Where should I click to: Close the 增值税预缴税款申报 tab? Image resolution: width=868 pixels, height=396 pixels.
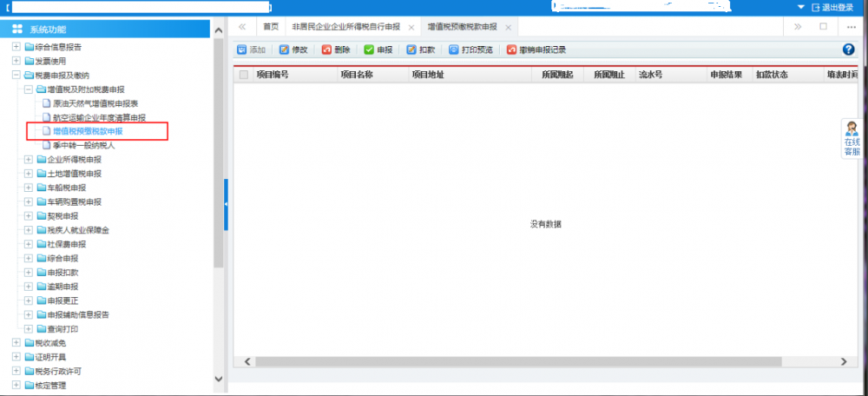tap(508, 27)
